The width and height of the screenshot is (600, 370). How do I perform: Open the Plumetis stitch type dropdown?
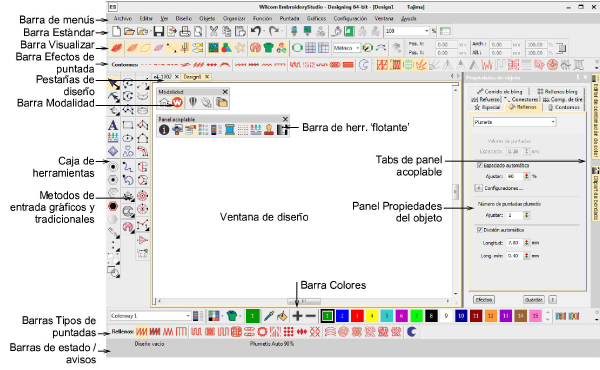point(553,122)
